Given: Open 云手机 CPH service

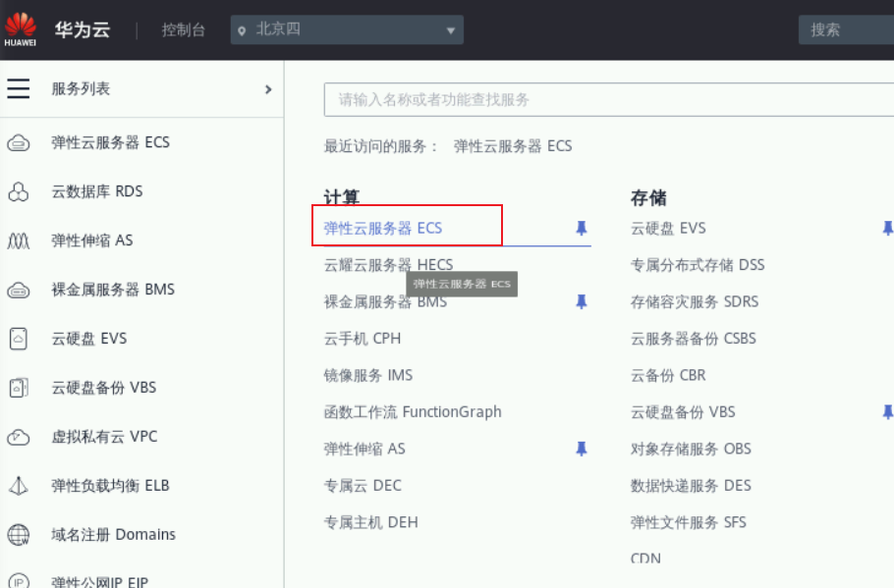Looking at the screenshot, I should click(x=363, y=339).
